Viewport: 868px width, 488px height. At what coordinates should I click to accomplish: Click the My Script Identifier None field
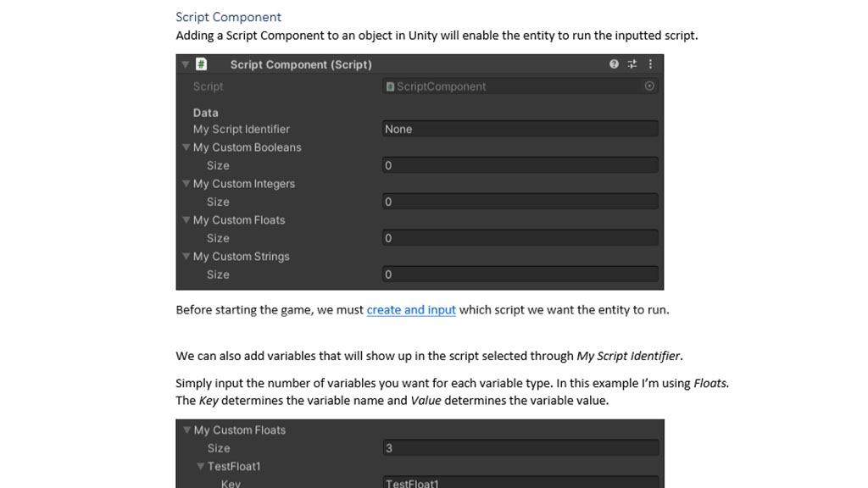click(520, 129)
